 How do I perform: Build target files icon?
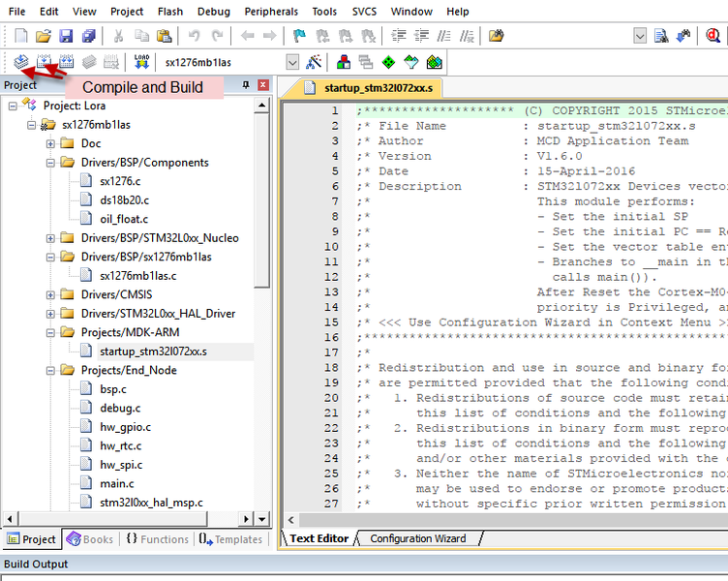pos(44,62)
